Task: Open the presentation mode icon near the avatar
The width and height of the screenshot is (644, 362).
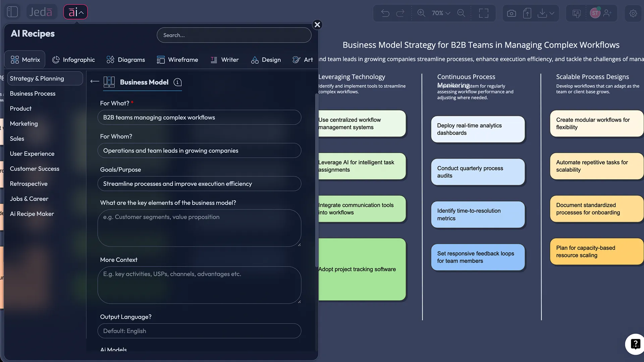Action: pos(576,13)
